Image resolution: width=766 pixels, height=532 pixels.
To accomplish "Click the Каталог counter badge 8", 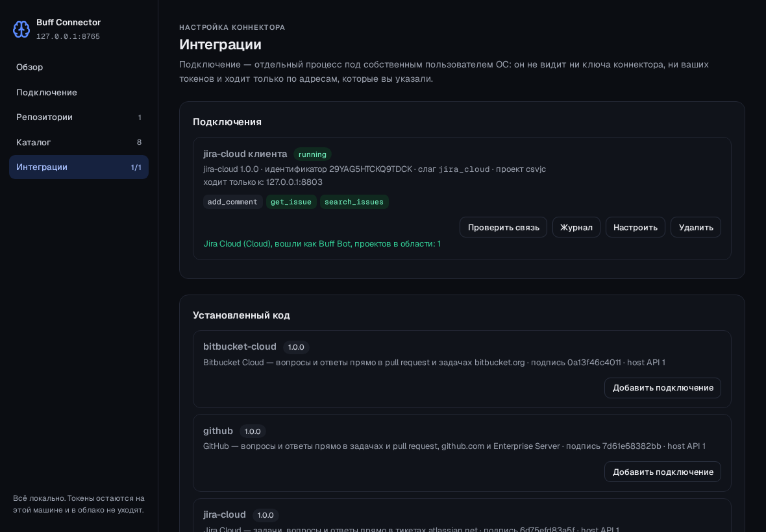I will tap(139, 142).
